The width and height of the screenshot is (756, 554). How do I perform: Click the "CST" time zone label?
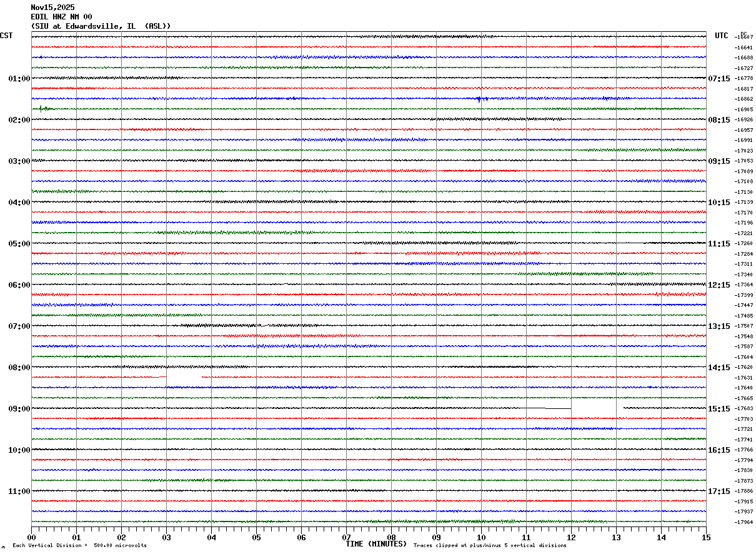point(6,36)
